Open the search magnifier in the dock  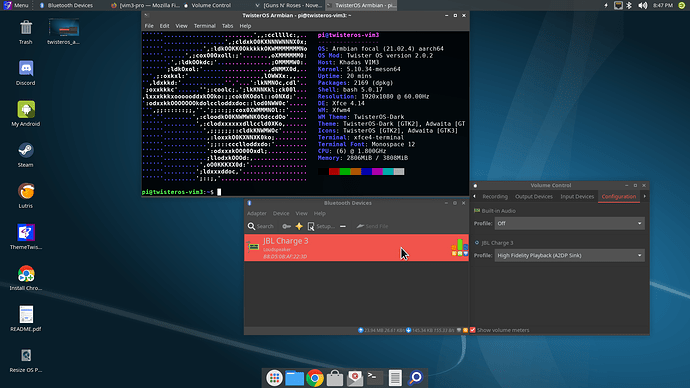416,378
